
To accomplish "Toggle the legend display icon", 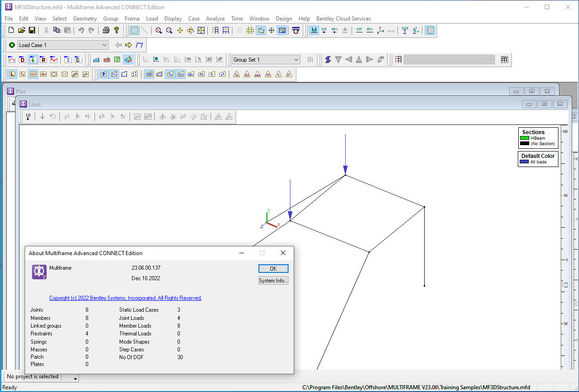I will pos(430,31).
